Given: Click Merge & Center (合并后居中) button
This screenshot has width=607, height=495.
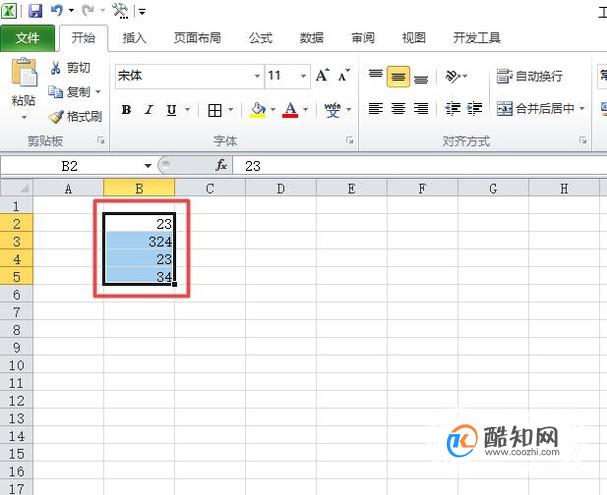Looking at the screenshot, I should pos(536,109).
